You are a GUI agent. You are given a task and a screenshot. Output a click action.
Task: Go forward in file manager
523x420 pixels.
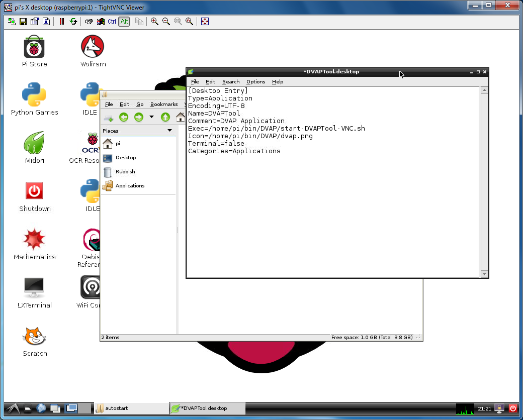[138, 117]
